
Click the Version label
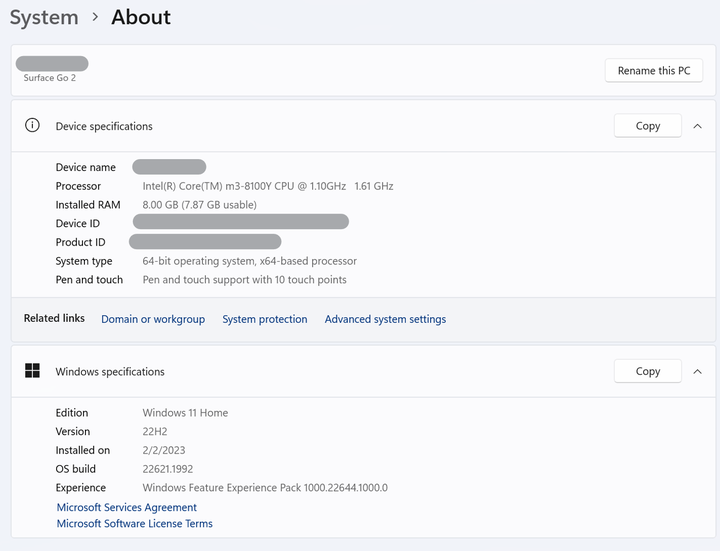click(73, 432)
